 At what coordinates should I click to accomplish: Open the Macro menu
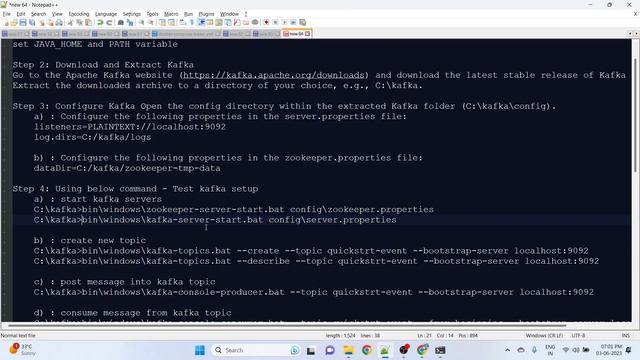[171, 14]
